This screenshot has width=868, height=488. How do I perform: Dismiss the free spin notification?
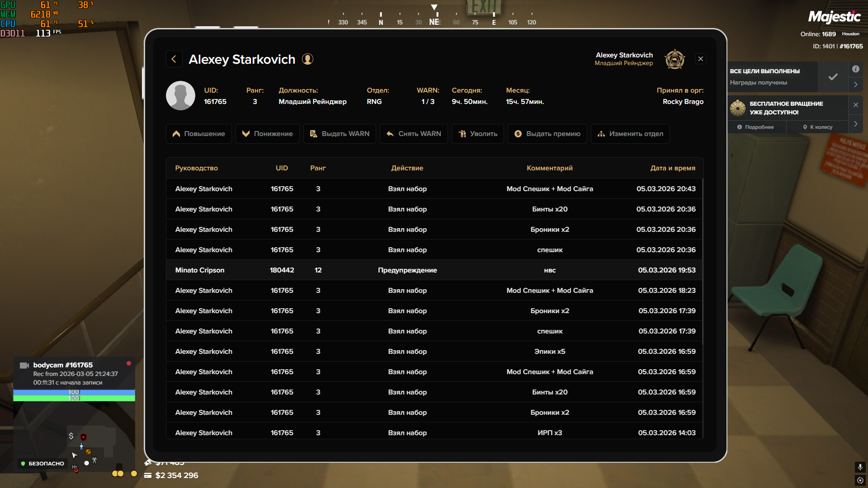pos(855,105)
